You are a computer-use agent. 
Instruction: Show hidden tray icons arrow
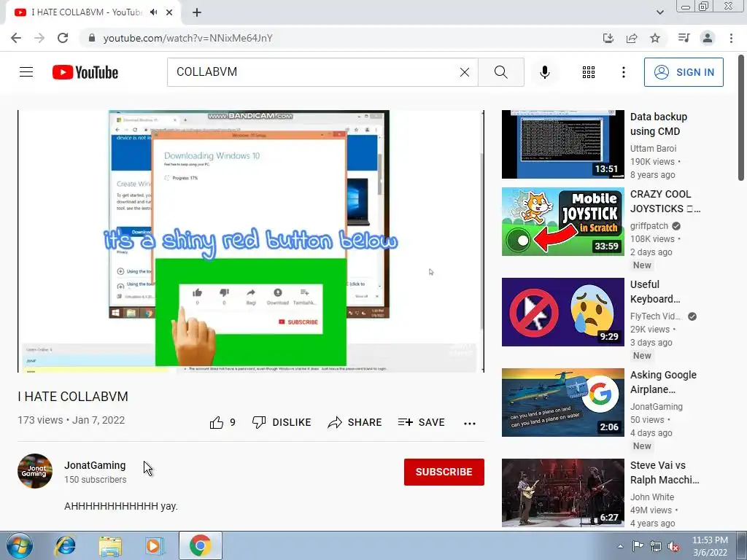tap(620, 546)
